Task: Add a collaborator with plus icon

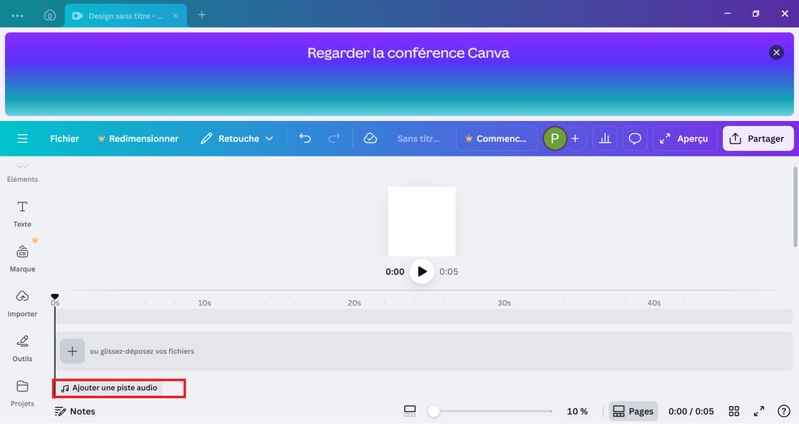Action: pos(575,139)
